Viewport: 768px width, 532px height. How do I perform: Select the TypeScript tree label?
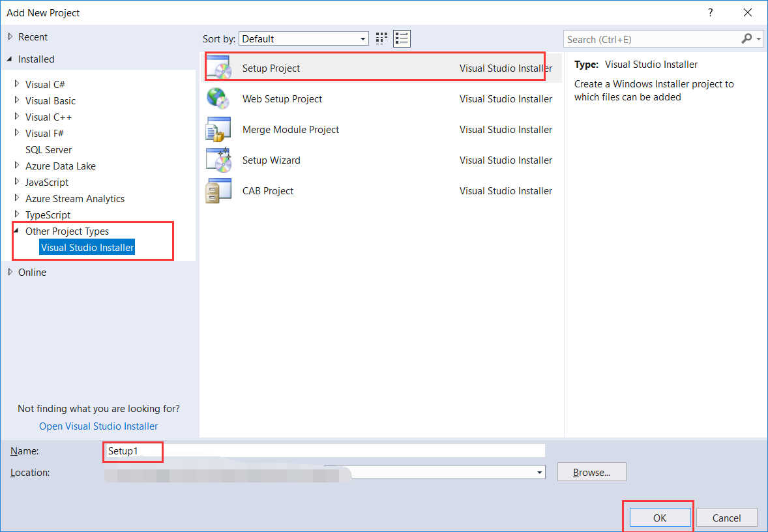pos(48,214)
